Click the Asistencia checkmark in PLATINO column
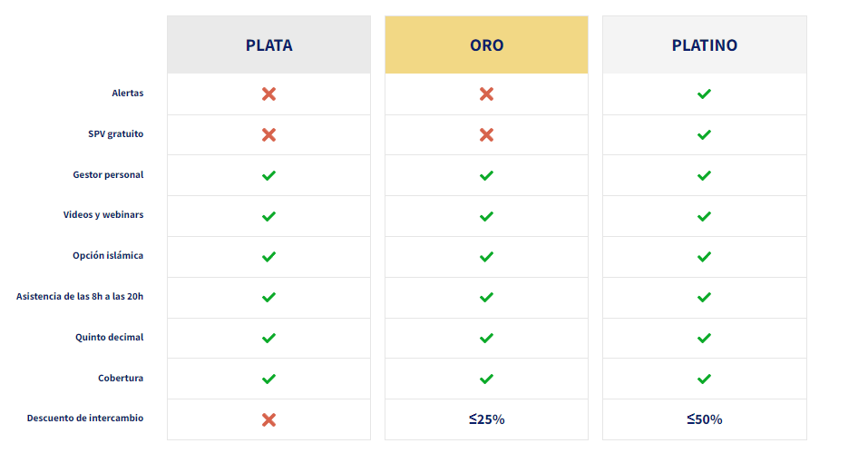The image size is (868, 473). [x=704, y=298]
